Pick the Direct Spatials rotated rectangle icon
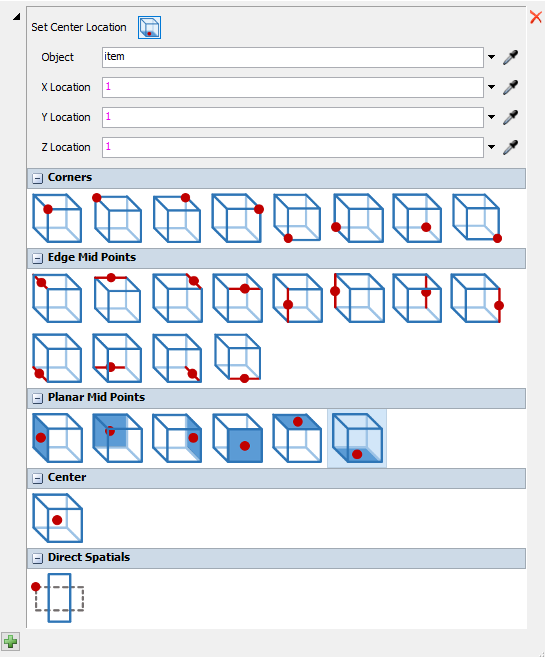 pos(58,598)
